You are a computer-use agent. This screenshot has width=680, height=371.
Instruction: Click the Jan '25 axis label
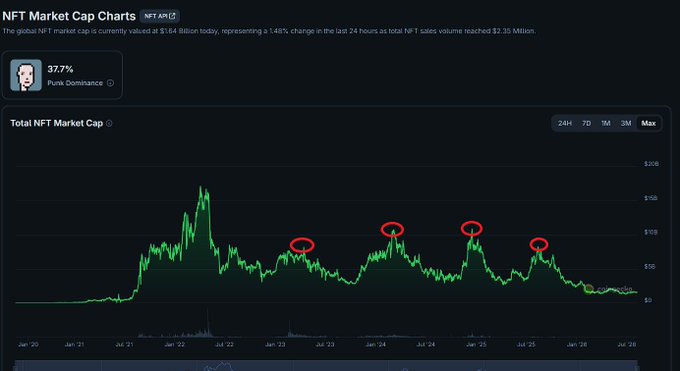[476, 345]
